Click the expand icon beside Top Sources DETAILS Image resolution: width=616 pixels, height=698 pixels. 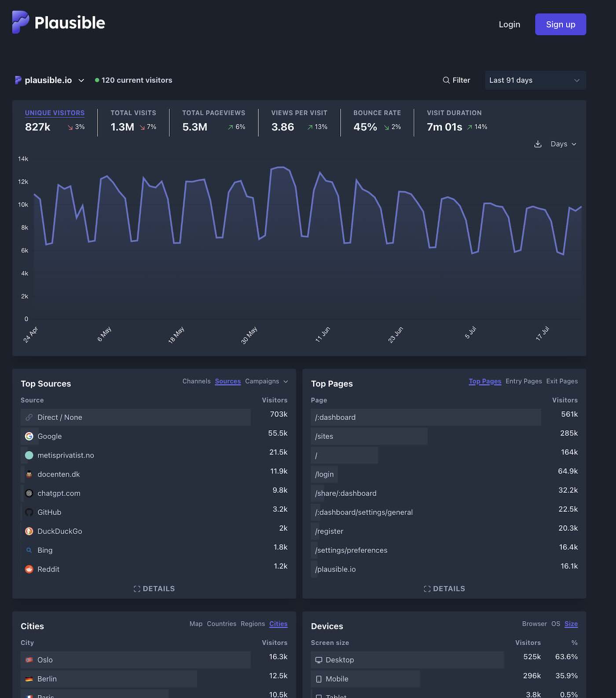[x=137, y=589]
